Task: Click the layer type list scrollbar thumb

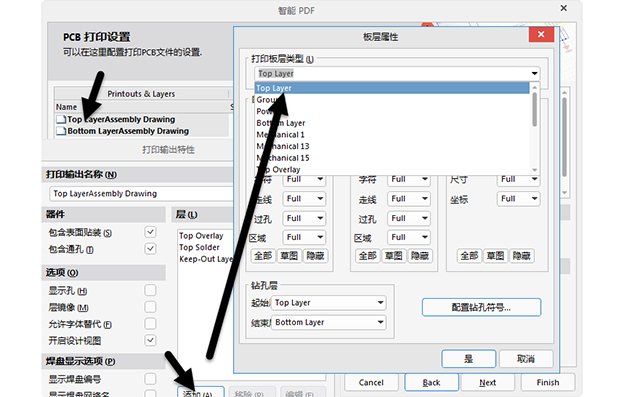Action: (x=534, y=109)
